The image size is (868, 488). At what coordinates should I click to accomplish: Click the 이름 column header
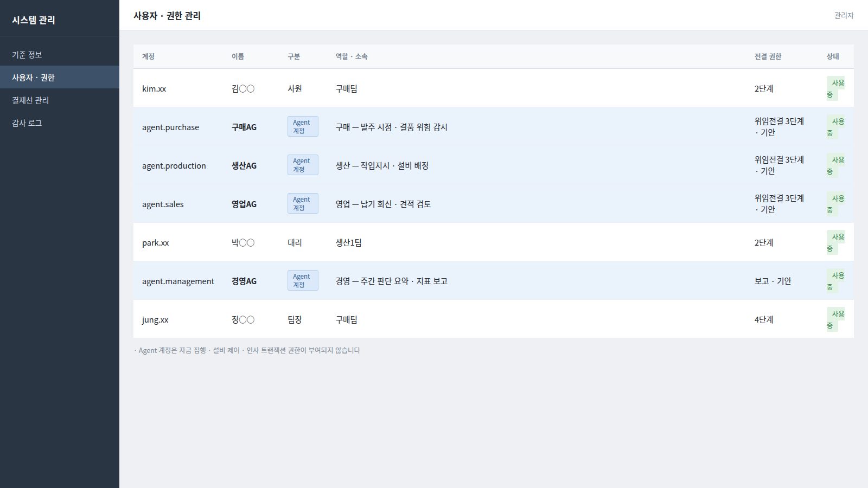coord(238,56)
